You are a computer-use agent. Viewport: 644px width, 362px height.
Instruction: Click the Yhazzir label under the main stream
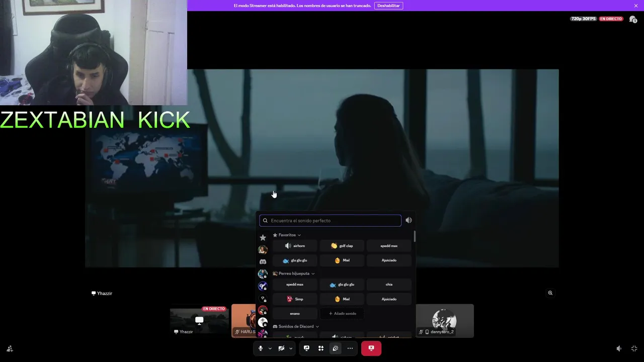102,293
